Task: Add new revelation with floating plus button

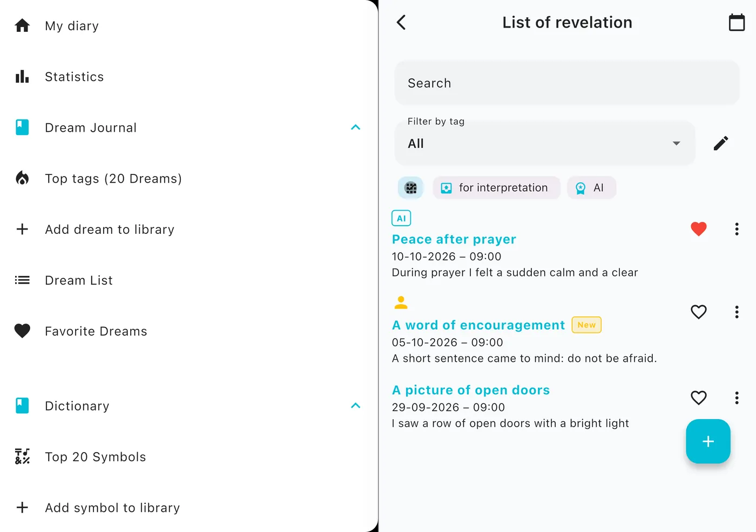Action: point(708,441)
